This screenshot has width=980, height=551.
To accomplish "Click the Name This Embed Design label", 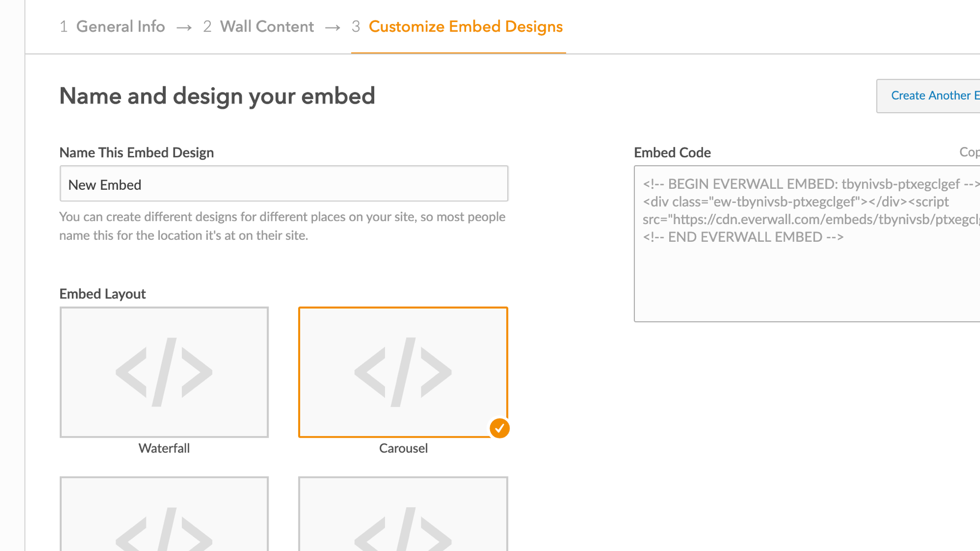I will point(136,153).
